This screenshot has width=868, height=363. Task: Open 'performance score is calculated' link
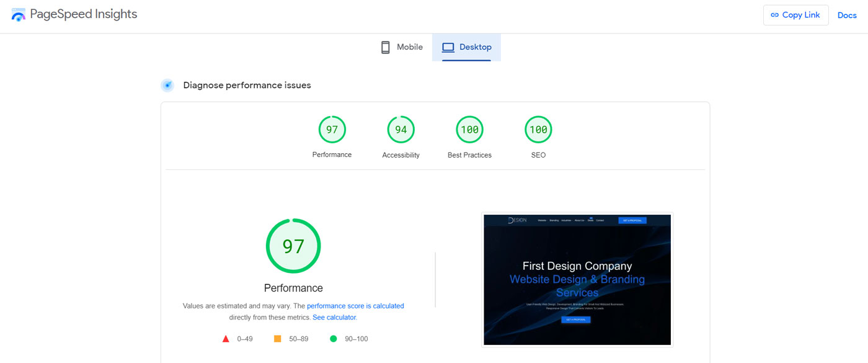pos(355,306)
